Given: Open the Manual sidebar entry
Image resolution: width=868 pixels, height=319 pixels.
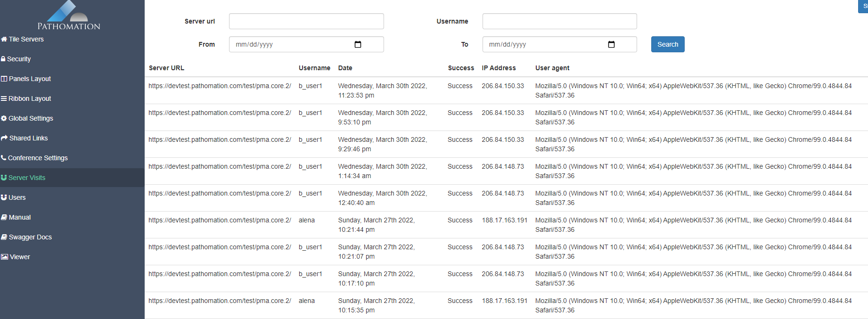Looking at the screenshot, I should (x=20, y=217).
